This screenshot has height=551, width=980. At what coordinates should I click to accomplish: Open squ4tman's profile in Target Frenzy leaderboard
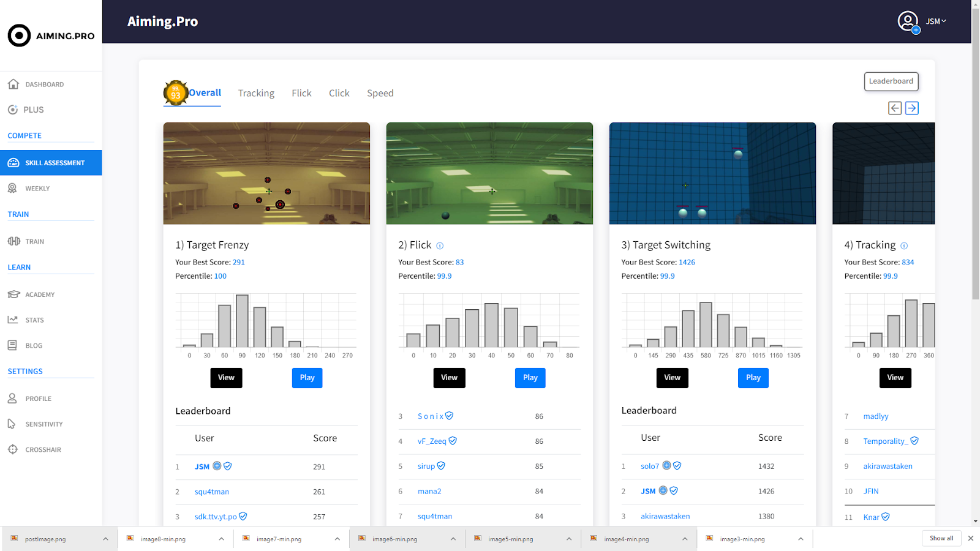[x=212, y=492]
